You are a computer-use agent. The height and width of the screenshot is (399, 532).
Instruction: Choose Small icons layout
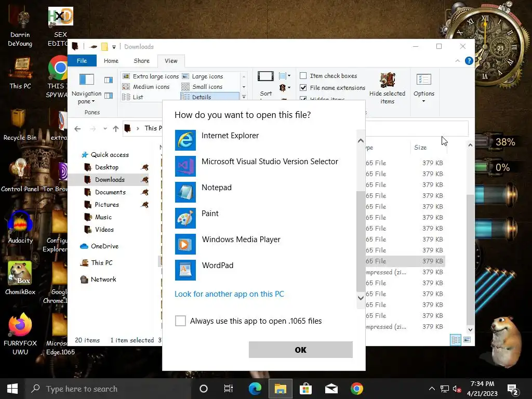(203, 87)
